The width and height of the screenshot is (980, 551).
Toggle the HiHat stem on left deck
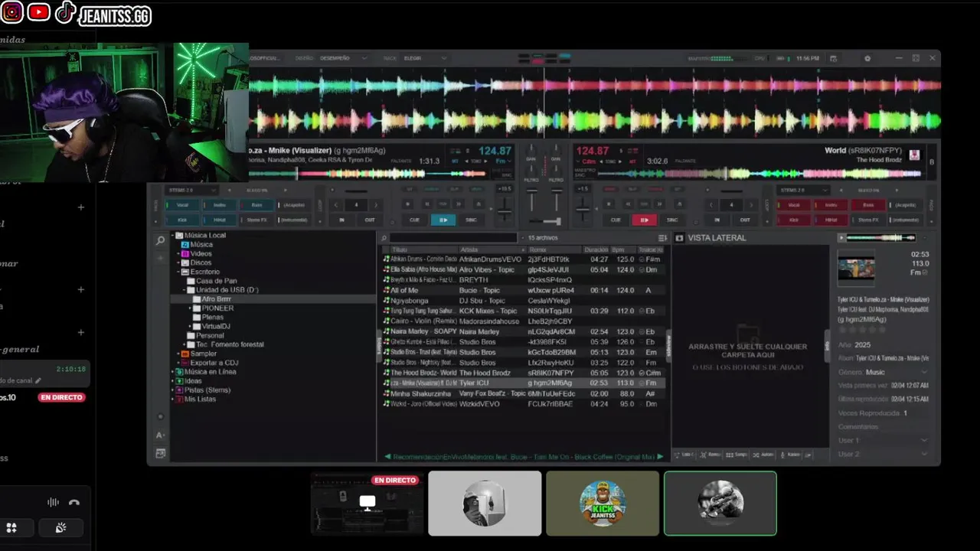(220, 220)
